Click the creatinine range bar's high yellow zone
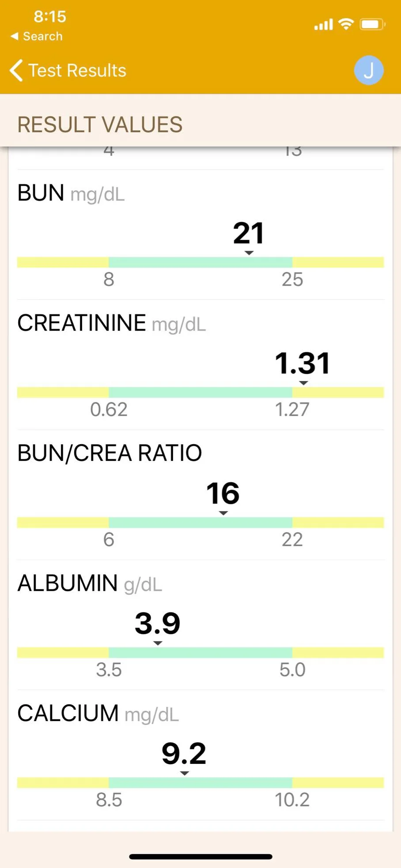The height and width of the screenshot is (868, 401). point(338,392)
